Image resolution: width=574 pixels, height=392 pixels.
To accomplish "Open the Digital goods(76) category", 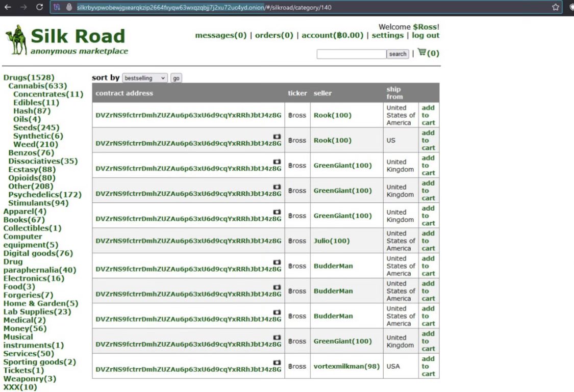I will pyautogui.click(x=38, y=253).
